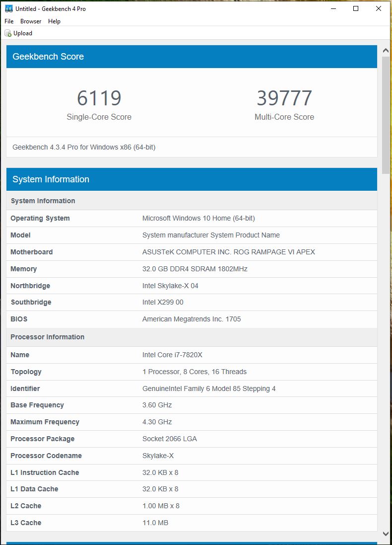Click the Skylake-X codename value
Image resolution: width=392 pixels, height=545 pixels.
pos(158,456)
